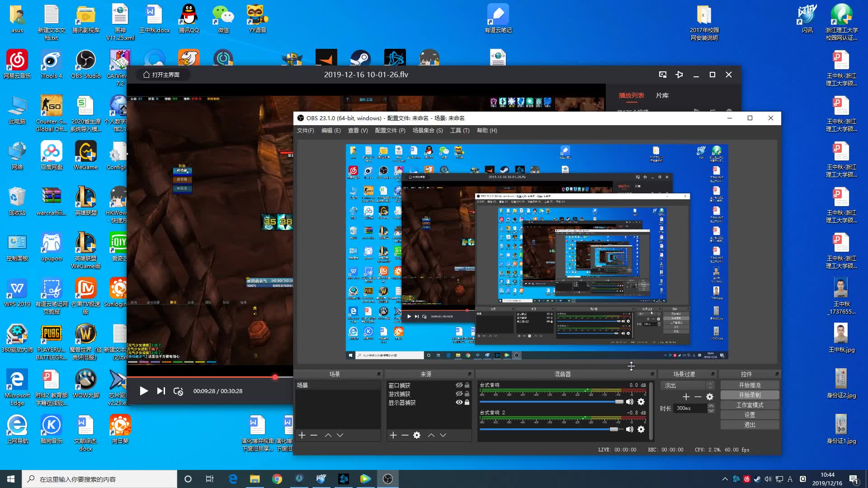Undock the 控件 panel
The width and height of the screenshot is (868, 488).
777,374
